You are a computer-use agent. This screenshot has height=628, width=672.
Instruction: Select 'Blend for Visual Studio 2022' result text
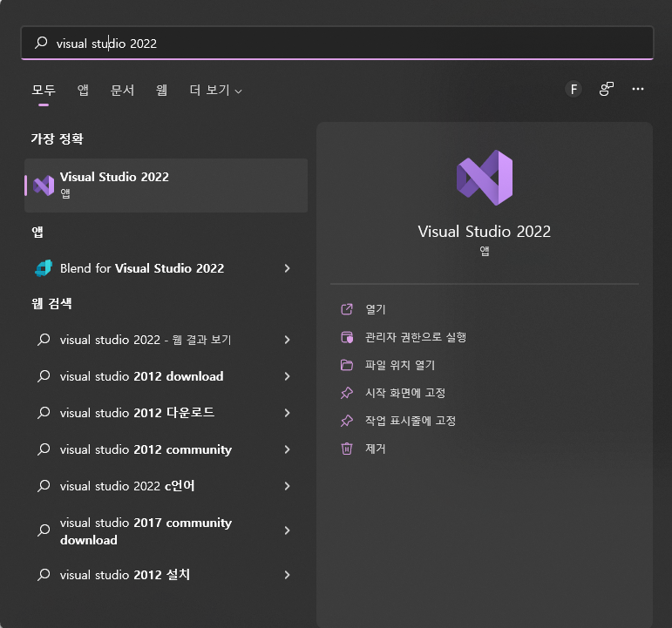[142, 268]
